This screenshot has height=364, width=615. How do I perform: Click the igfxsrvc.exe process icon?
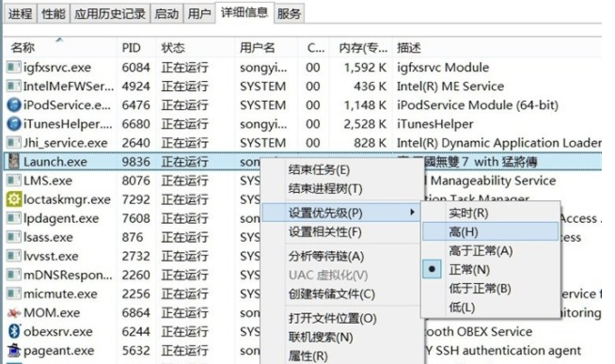(x=14, y=68)
